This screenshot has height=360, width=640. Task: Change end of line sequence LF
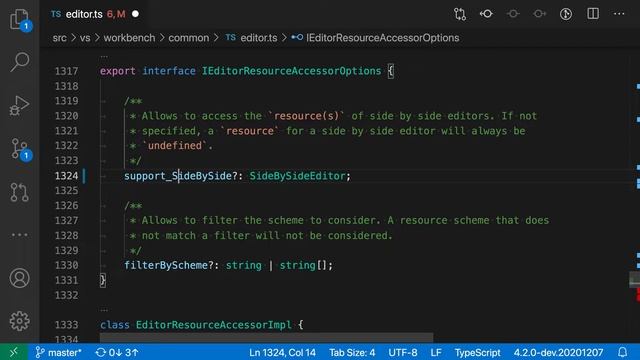pyautogui.click(x=436, y=352)
